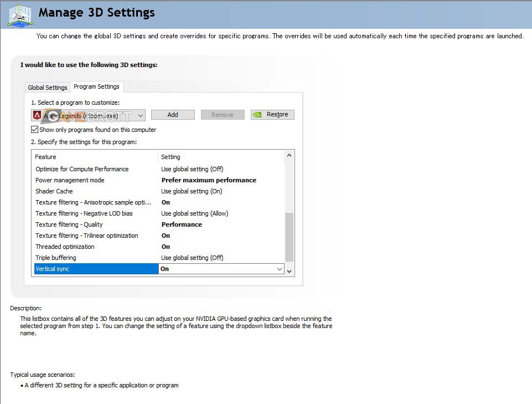Screen dimensions: 532x404
Task: Select the Power management mode row
Action: (x=70, y=180)
